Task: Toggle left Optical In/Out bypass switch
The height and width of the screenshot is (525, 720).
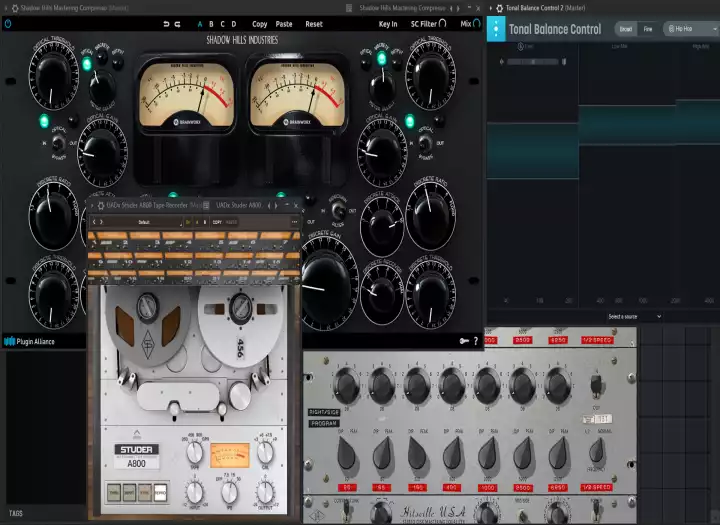Action: click(58, 143)
